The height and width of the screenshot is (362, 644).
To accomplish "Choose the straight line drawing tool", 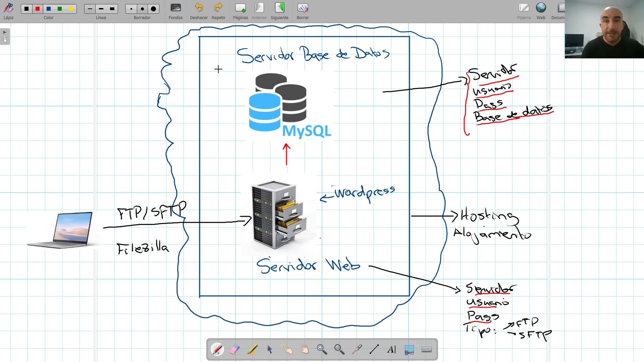I will click(374, 350).
